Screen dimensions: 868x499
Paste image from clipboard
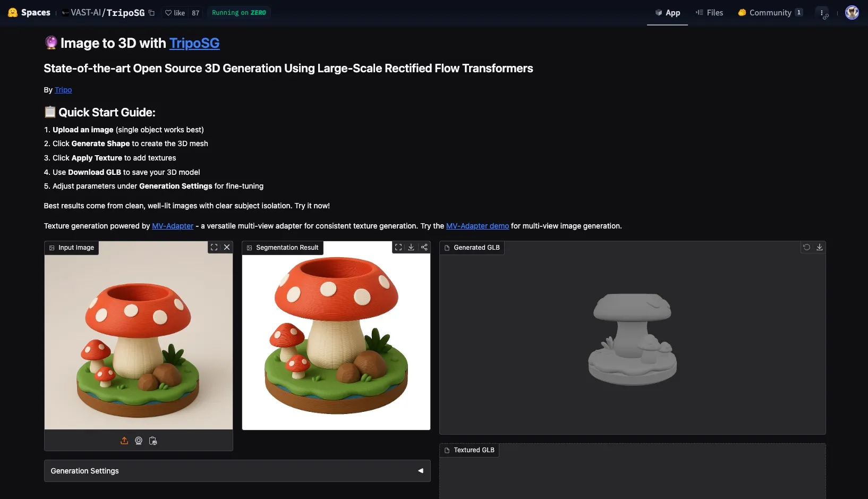pos(153,441)
